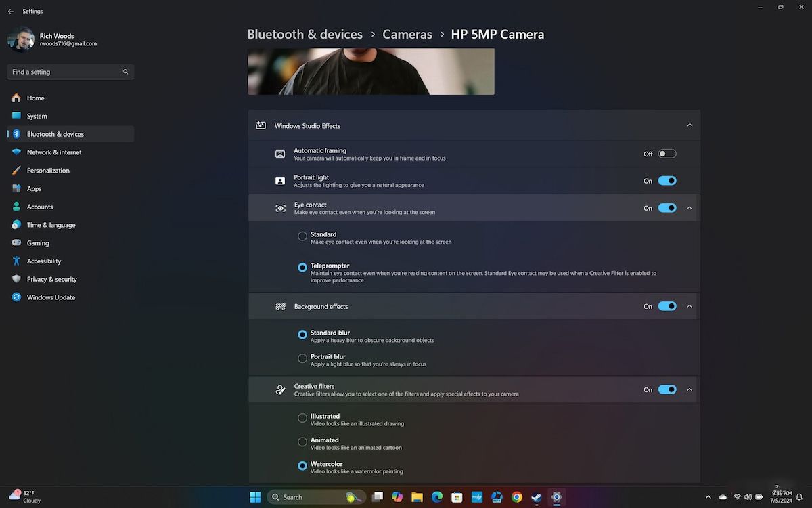Screen dimensions: 812x508
Task: Open Task View from the taskbar
Action: 378,497
